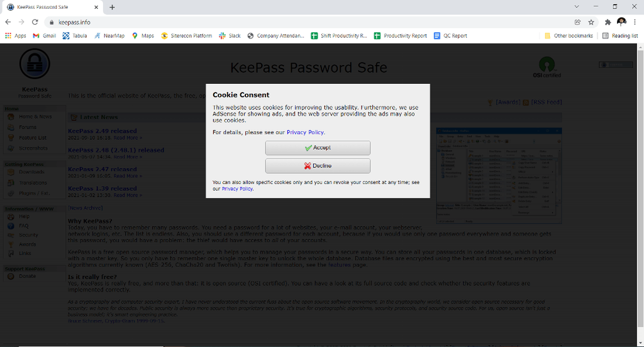Share this page using the share icon

577,22
